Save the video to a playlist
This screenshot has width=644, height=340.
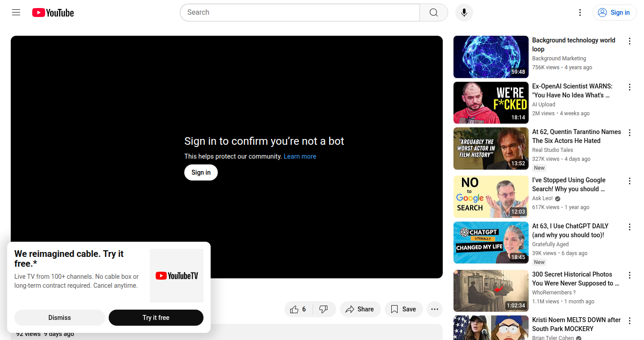click(403, 309)
